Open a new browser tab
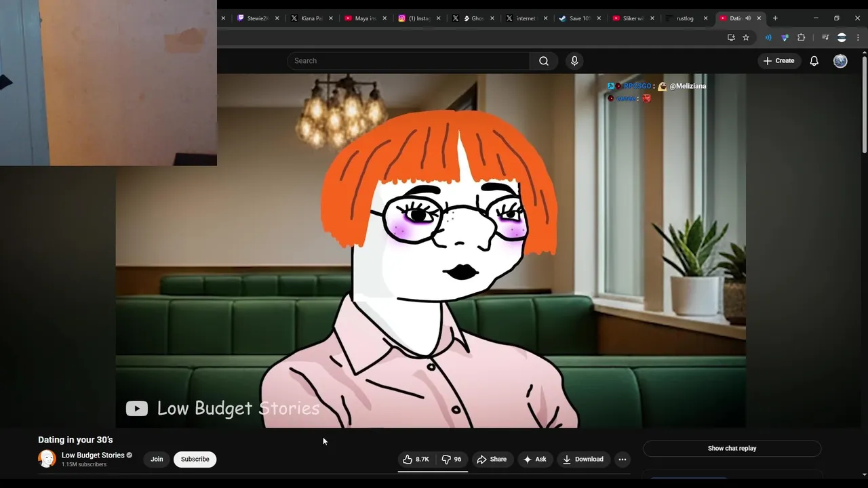This screenshot has width=868, height=488. (x=775, y=18)
